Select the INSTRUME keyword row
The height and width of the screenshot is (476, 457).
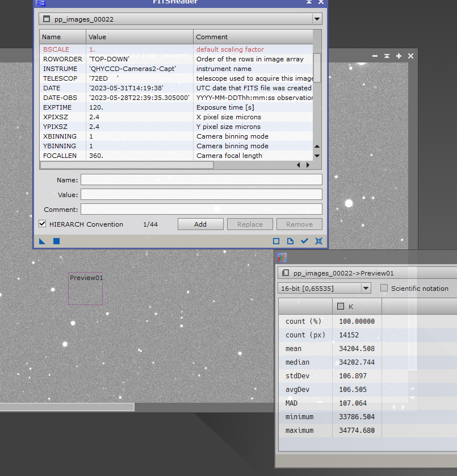tap(177, 69)
